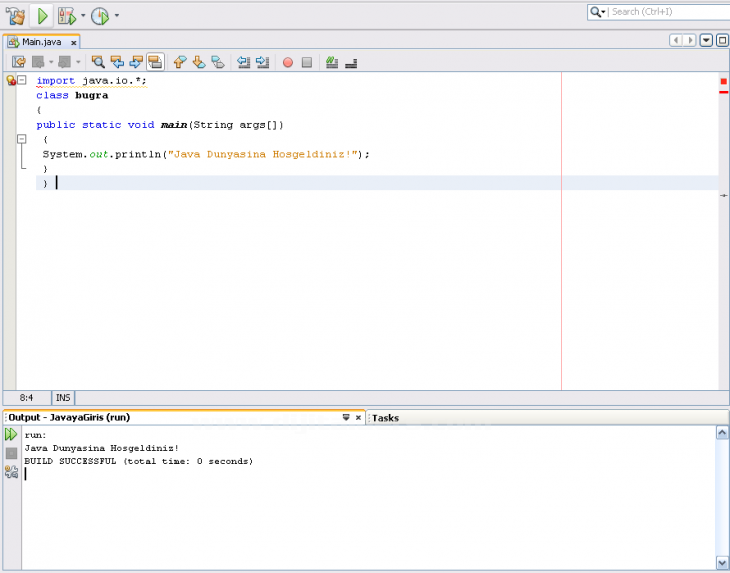Click the Profile Project clock icon

[x=100, y=16]
